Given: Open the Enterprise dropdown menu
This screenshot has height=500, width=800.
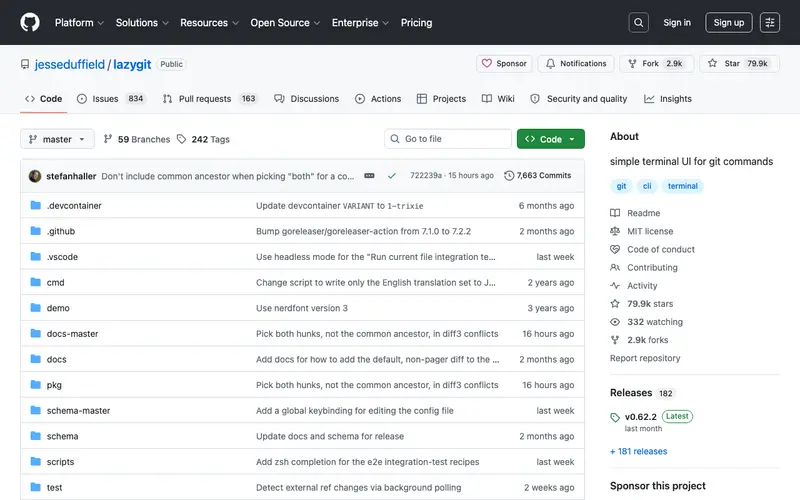Looking at the screenshot, I should [x=360, y=22].
